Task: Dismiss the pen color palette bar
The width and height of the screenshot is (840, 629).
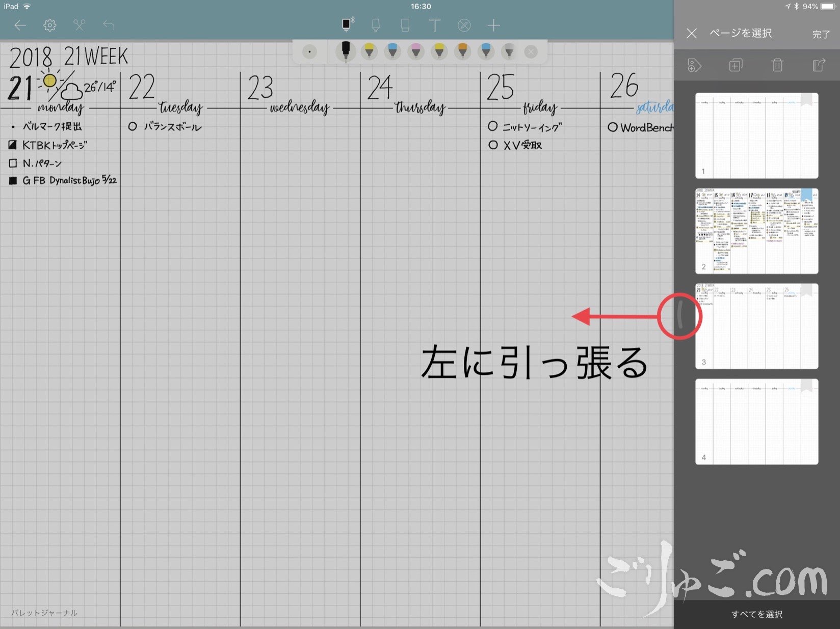Action: 531,52
